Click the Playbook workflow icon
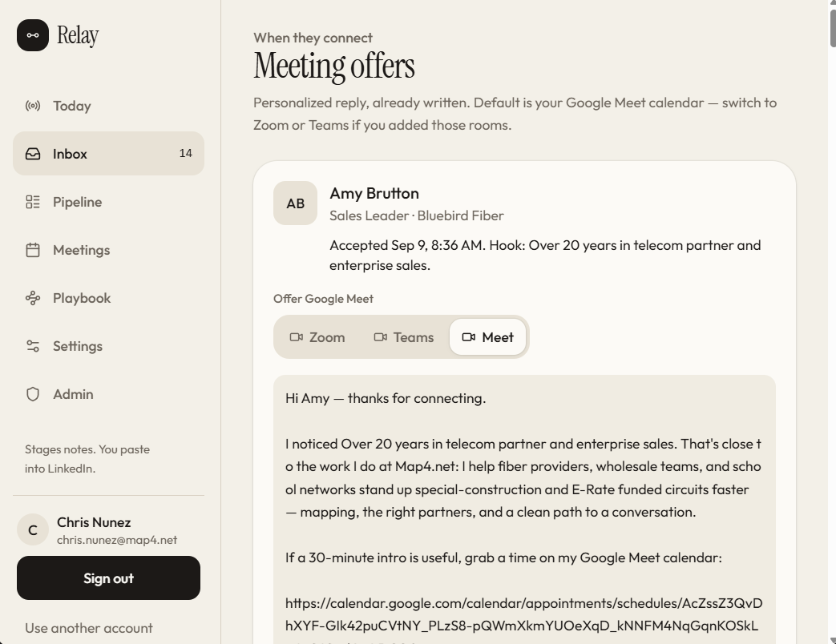This screenshot has width=836, height=644. [x=33, y=298]
